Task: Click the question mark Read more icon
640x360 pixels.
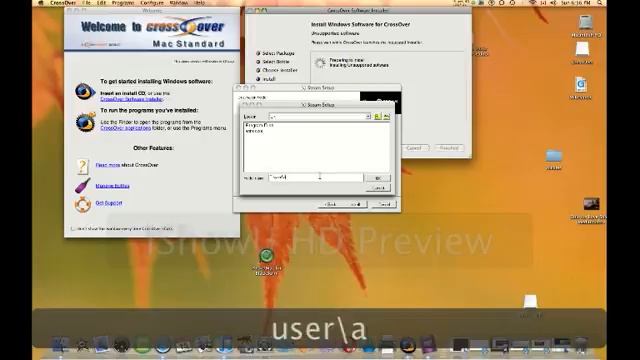Action: [82, 166]
